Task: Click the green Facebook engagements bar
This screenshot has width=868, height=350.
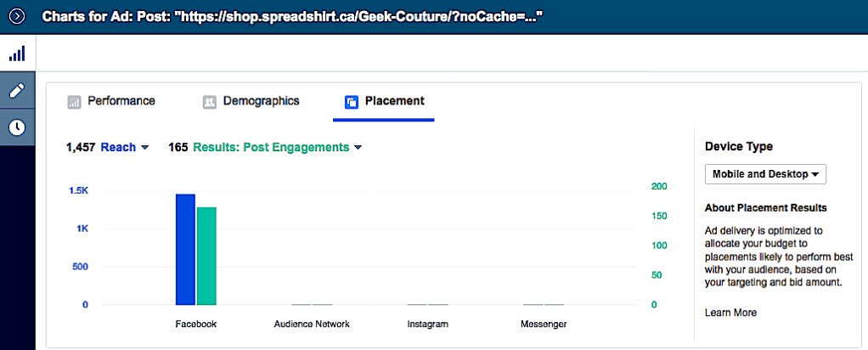Action: tap(206, 256)
